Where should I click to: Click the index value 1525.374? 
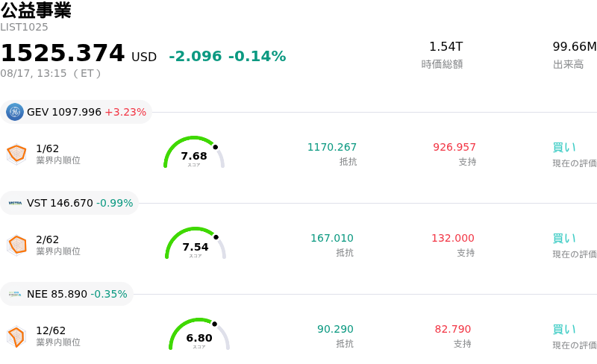tap(63, 53)
